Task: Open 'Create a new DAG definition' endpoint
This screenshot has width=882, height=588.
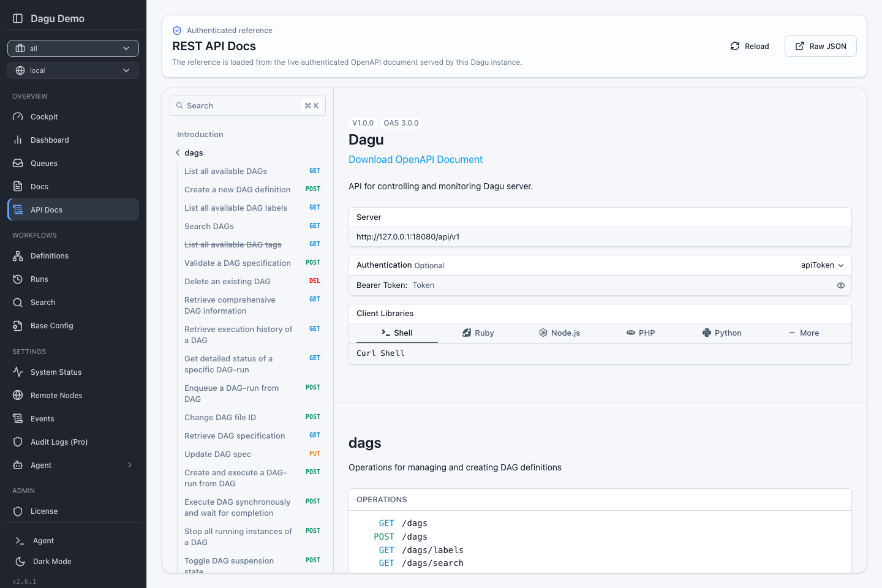Action: click(252, 189)
